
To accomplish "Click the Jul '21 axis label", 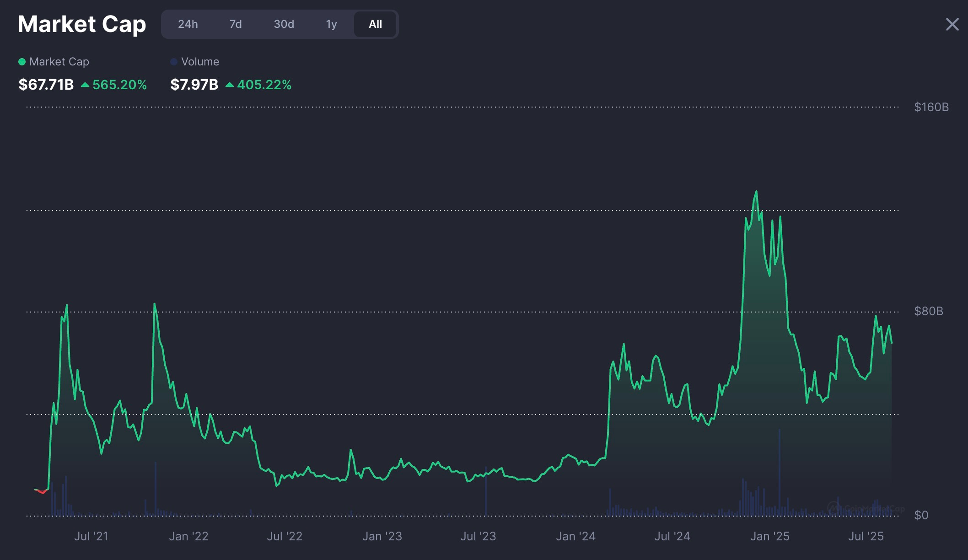I will pos(91,536).
